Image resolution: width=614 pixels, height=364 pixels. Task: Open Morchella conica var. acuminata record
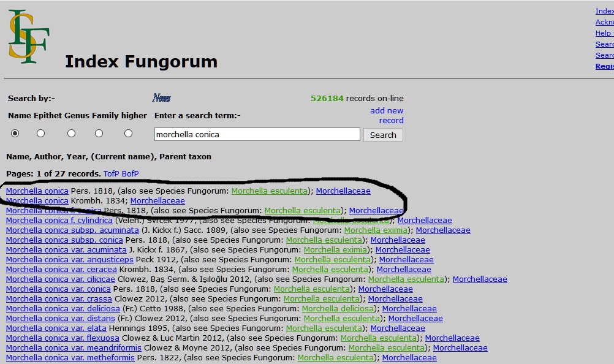(x=66, y=249)
